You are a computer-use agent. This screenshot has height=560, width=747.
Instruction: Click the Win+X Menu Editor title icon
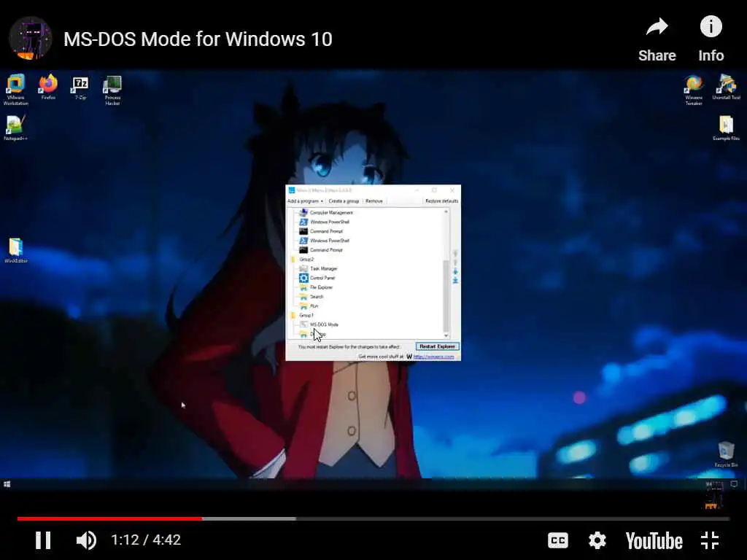292,190
